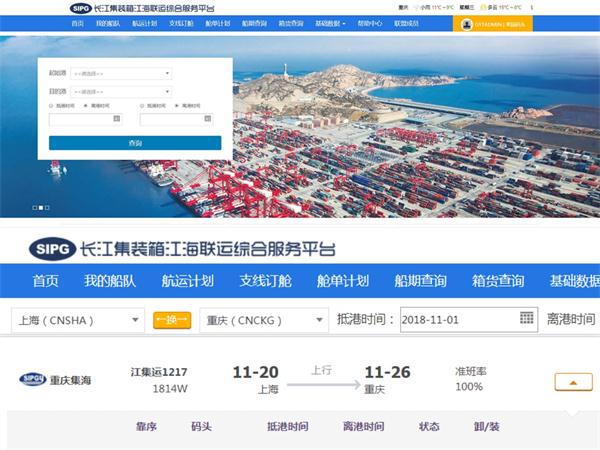Click the small SIPG logo at top
600x450 pixels.
[x=79, y=7]
